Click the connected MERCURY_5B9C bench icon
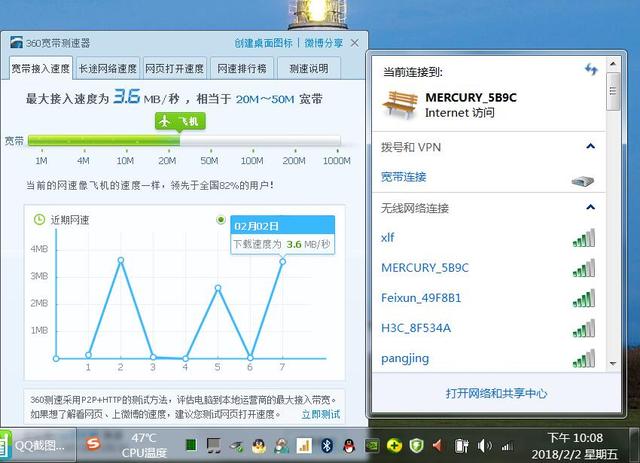The image size is (640, 463). tap(400, 105)
